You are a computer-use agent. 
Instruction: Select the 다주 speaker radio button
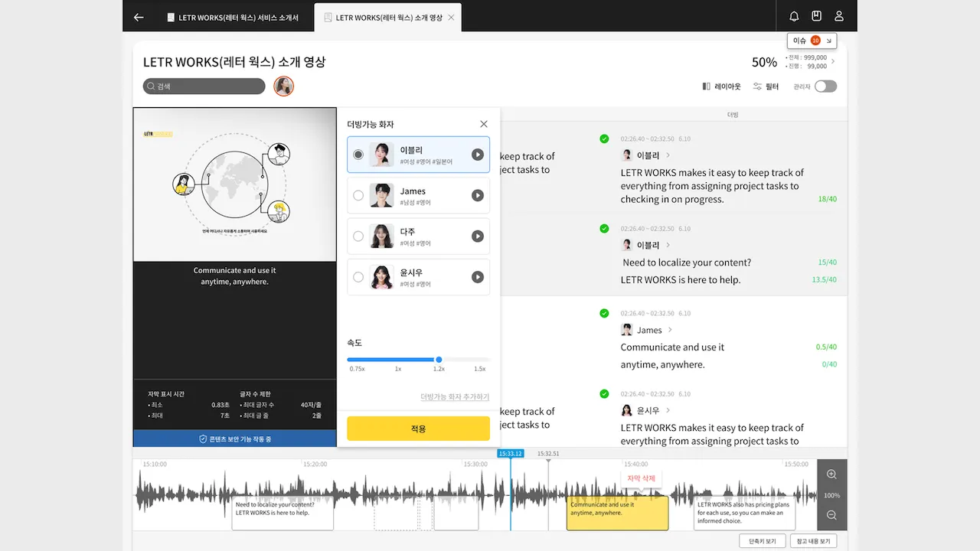click(x=358, y=236)
